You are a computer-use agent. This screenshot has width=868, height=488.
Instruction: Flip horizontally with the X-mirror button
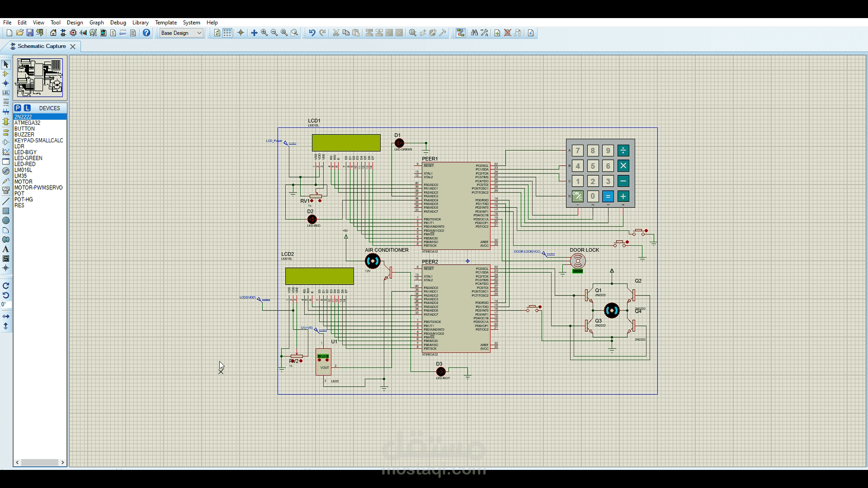tap(6, 316)
